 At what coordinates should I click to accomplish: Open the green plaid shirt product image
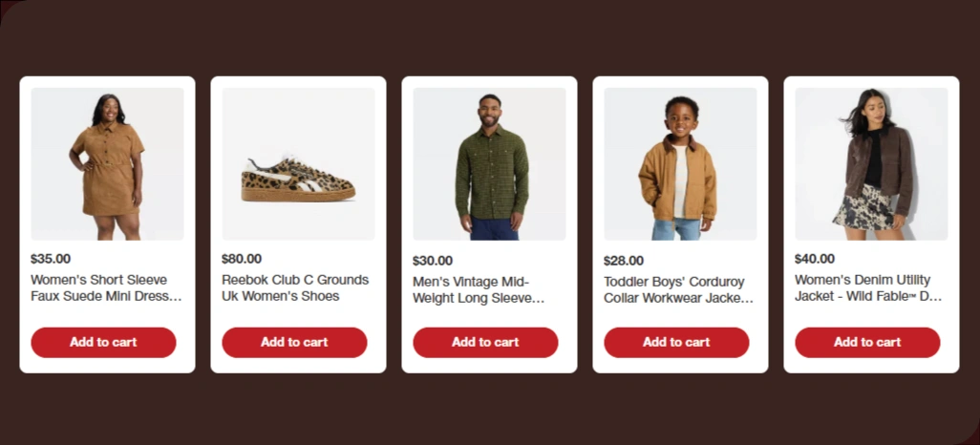coord(489,164)
